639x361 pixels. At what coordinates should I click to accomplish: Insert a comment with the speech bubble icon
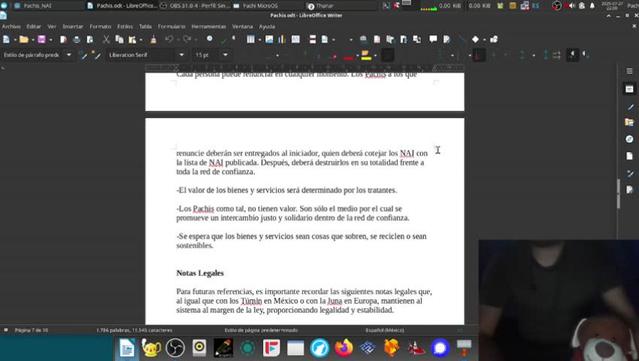point(433,39)
